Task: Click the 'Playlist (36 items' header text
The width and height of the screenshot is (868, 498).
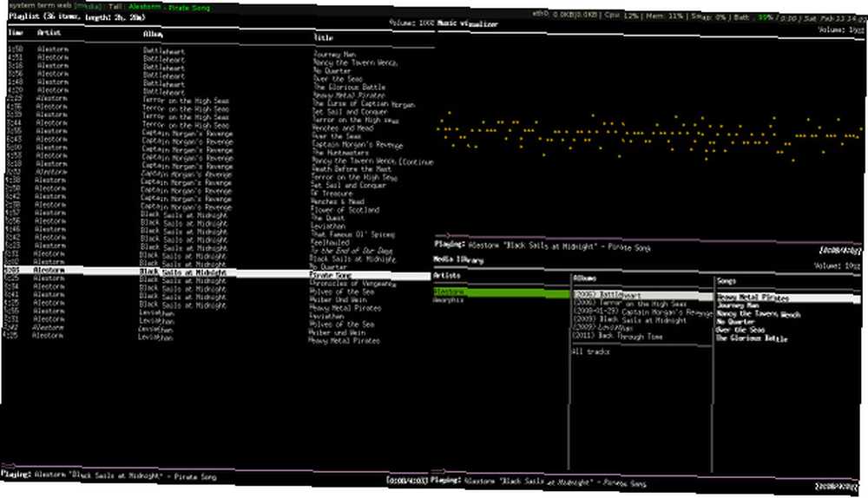Action: 45,17
